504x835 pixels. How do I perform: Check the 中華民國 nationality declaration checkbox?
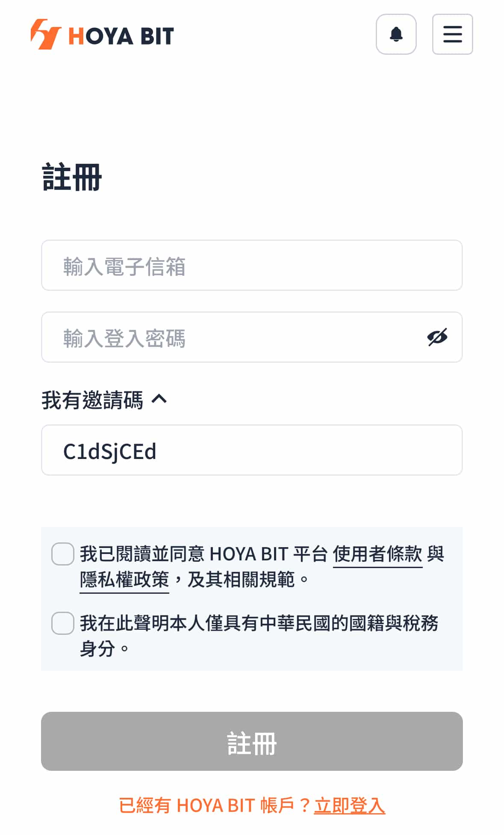[63, 623]
